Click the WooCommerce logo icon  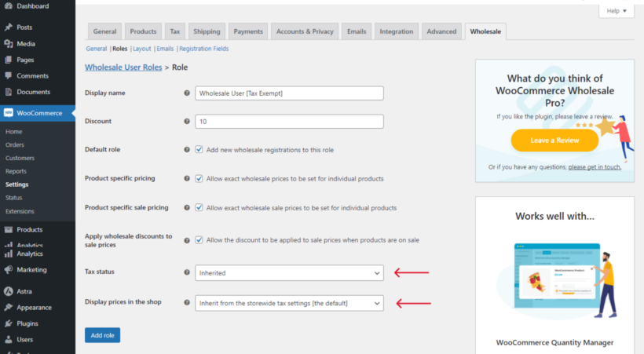[8, 113]
